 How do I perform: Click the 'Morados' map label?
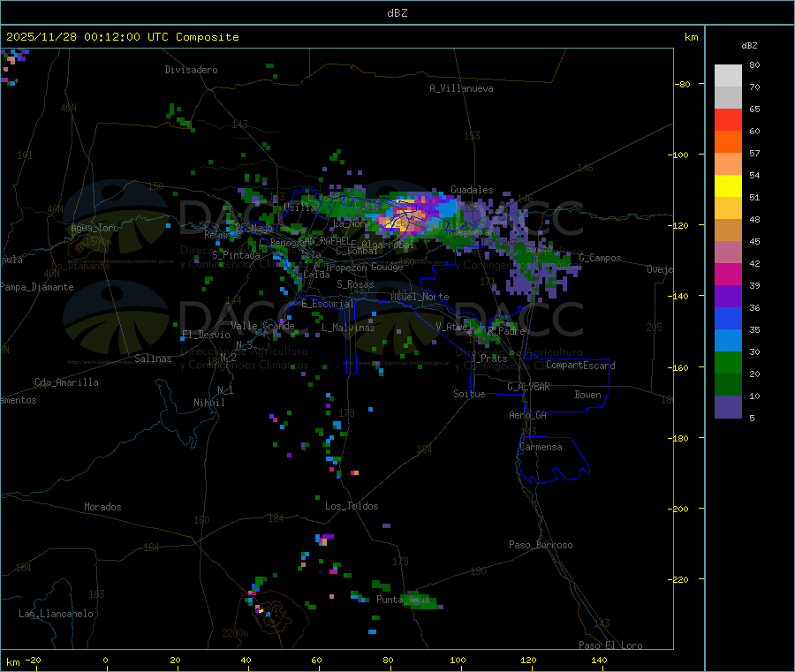click(x=102, y=507)
